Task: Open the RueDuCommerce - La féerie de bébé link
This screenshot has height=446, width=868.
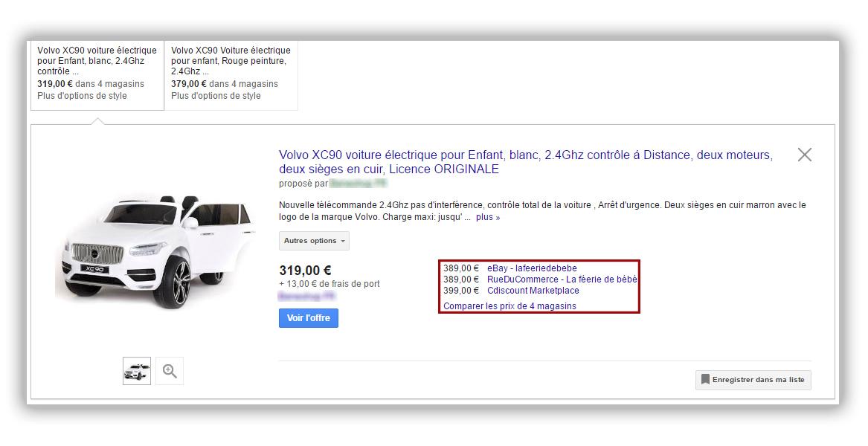Action: click(562, 279)
